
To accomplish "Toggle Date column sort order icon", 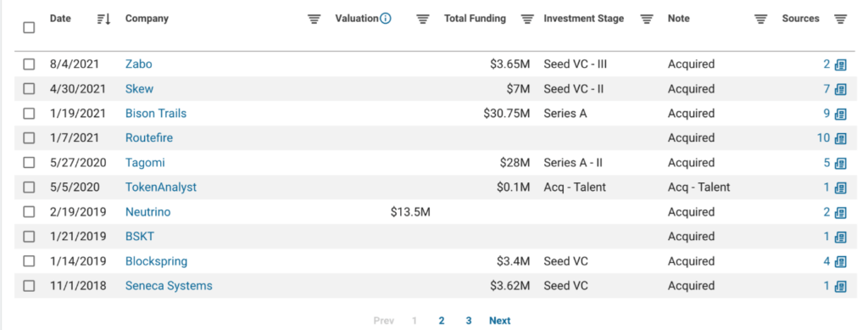I will [x=103, y=19].
